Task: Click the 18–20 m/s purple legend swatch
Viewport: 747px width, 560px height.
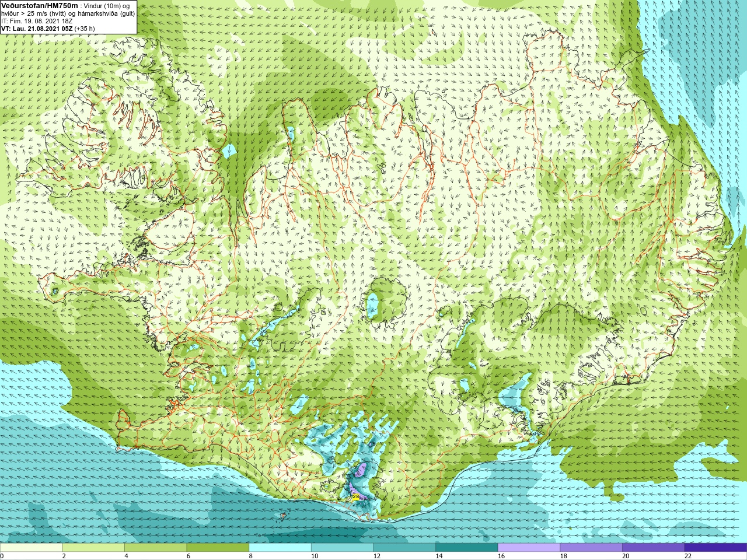Action: coord(591,548)
